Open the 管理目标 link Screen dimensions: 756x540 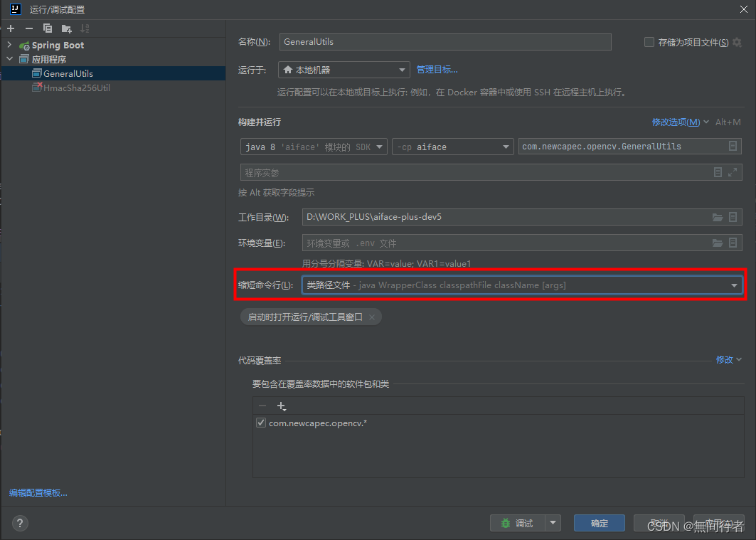tap(437, 70)
